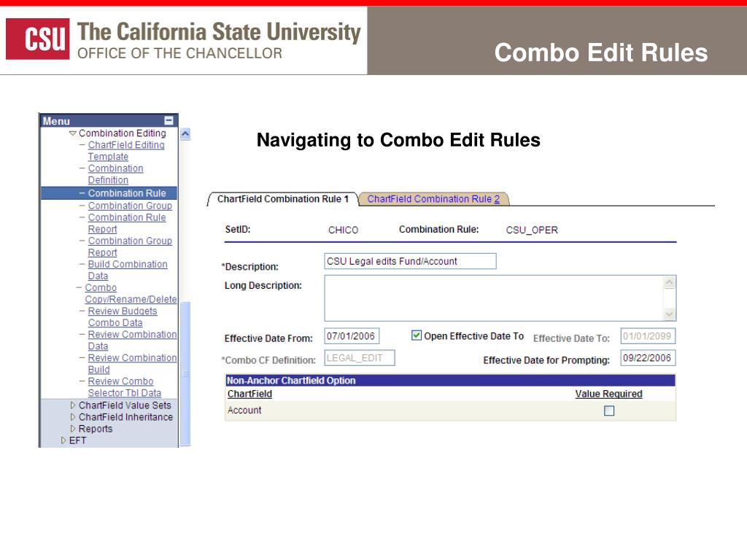Click the CSU_OPER combination rule value
This screenshot has width=747, height=560.
(x=532, y=230)
